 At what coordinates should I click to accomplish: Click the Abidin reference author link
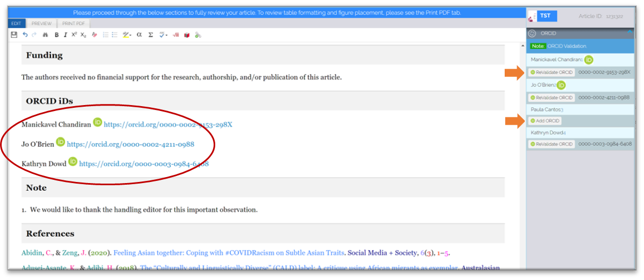[x=31, y=253]
